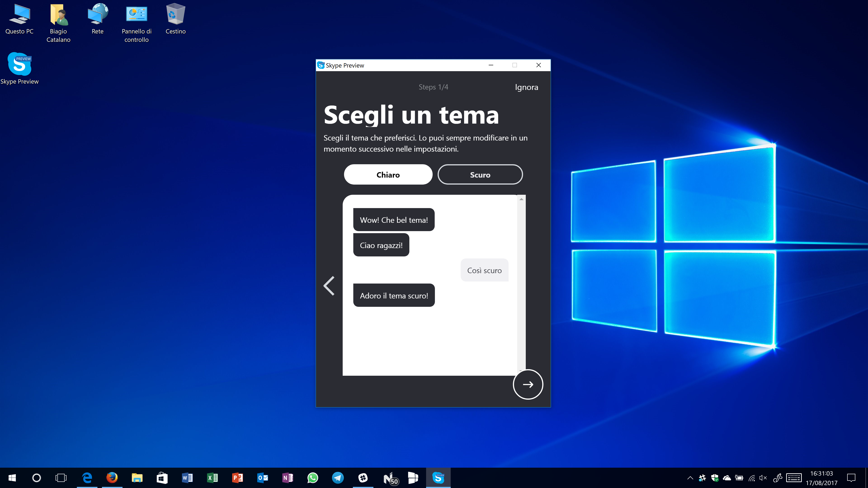The image size is (868, 488).
Task: Open Cortana search circle
Action: tap(36, 478)
